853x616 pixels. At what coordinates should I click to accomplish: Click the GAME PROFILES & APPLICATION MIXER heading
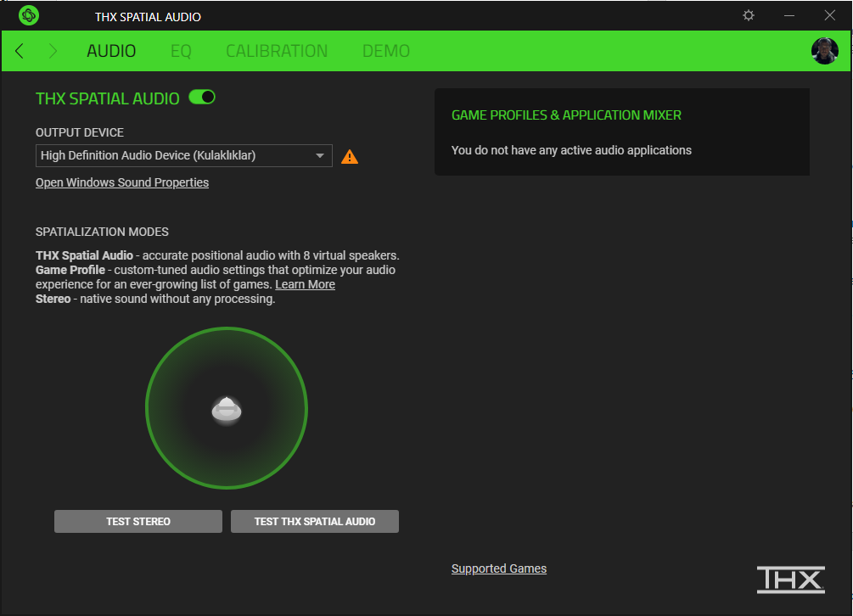point(566,115)
